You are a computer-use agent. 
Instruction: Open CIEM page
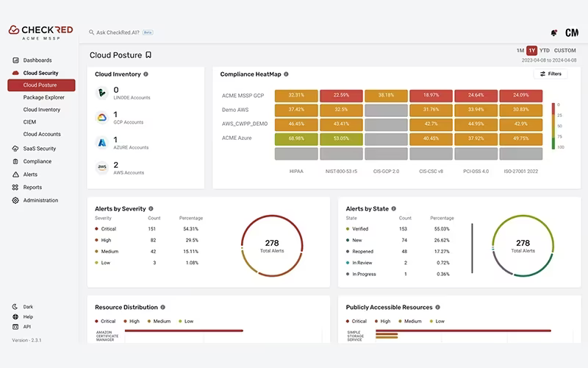click(x=29, y=121)
